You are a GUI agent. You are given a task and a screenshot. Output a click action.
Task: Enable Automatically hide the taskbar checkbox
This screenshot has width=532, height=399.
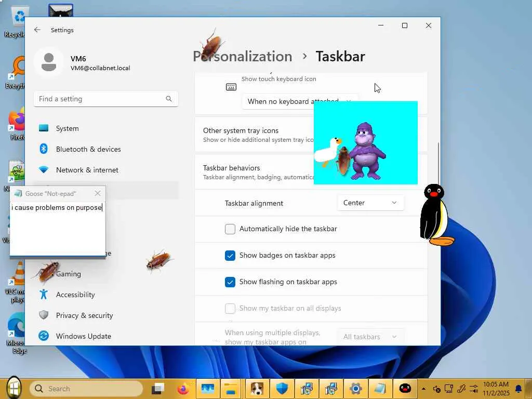(x=230, y=229)
